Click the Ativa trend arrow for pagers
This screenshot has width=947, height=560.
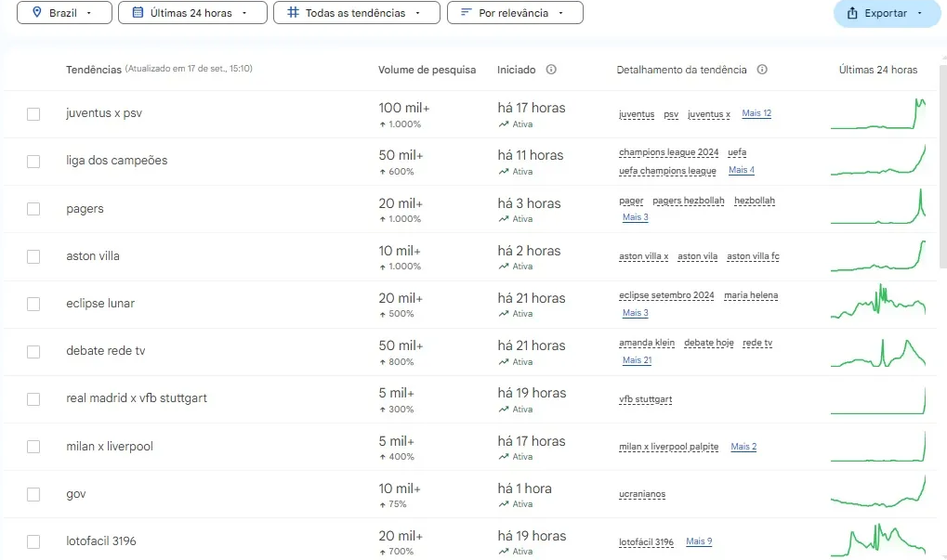[x=504, y=219]
